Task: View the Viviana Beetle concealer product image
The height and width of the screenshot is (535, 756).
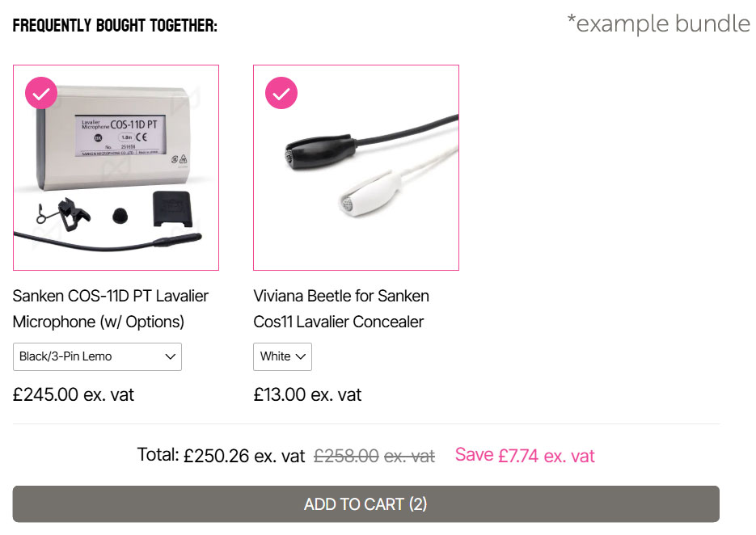Action: pyautogui.click(x=356, y=167)
